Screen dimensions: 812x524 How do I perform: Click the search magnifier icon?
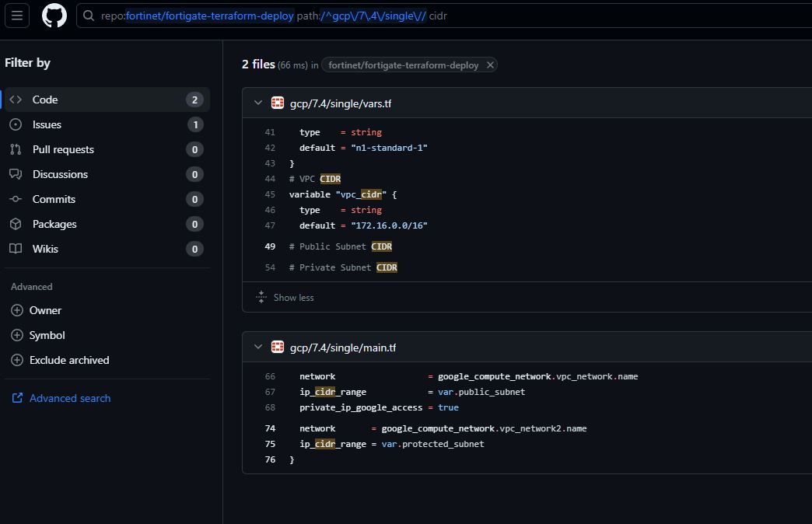click(x=88, y=16)
